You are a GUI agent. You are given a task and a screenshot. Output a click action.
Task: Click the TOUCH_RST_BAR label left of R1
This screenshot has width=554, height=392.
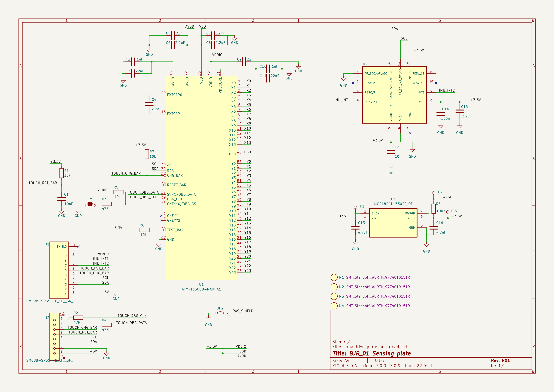[43, 183]
